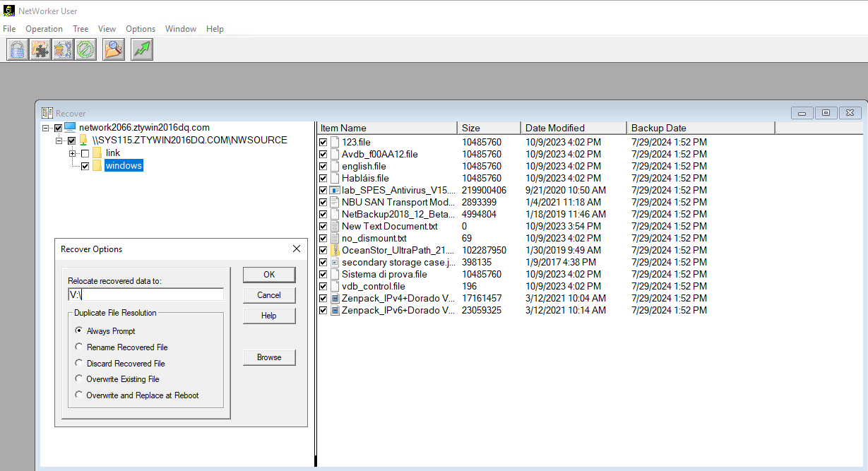868x471 pixels.
Task: Click the computer icon beside network2066.ztywin2016dq.com
Action: click(x=70, y=128)
